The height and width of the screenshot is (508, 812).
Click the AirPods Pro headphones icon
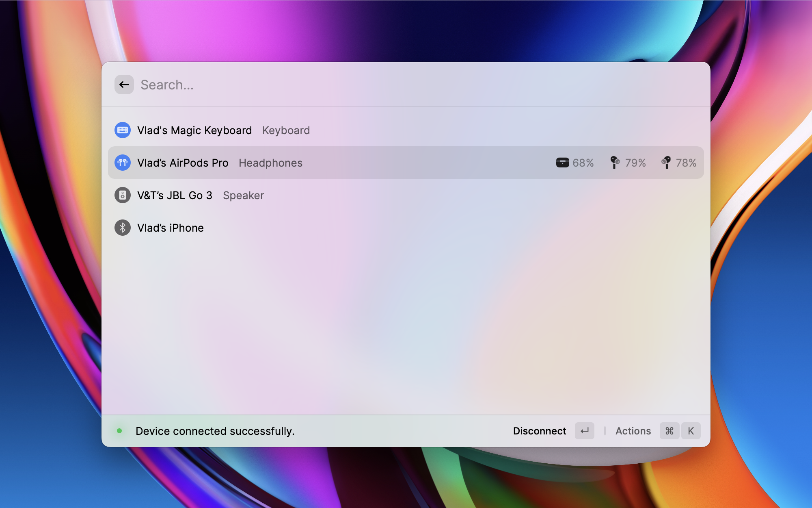123,163
